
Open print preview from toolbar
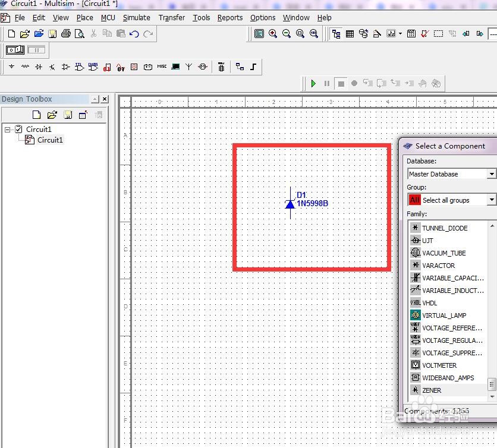tap(79, 34)
